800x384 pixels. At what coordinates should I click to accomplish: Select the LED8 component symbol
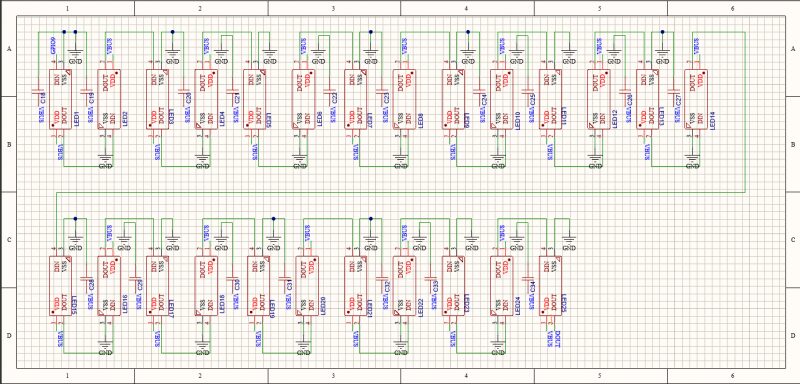point(404,99)
